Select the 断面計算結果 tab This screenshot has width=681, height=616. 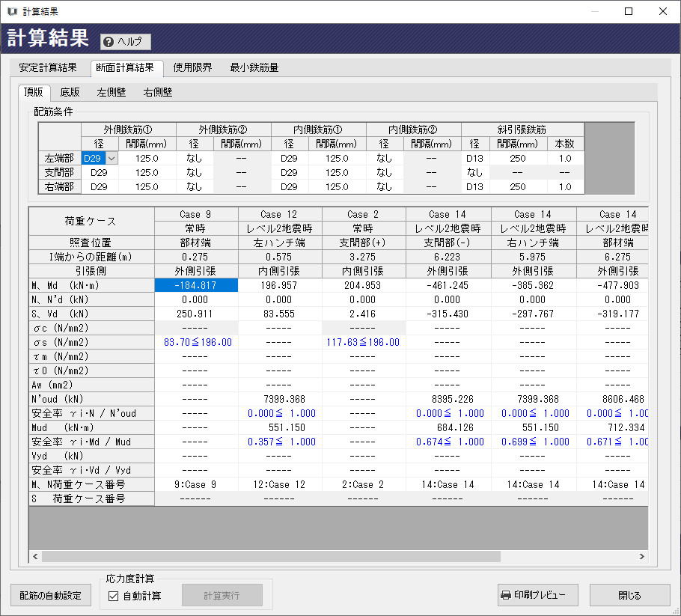click(125, 68)
